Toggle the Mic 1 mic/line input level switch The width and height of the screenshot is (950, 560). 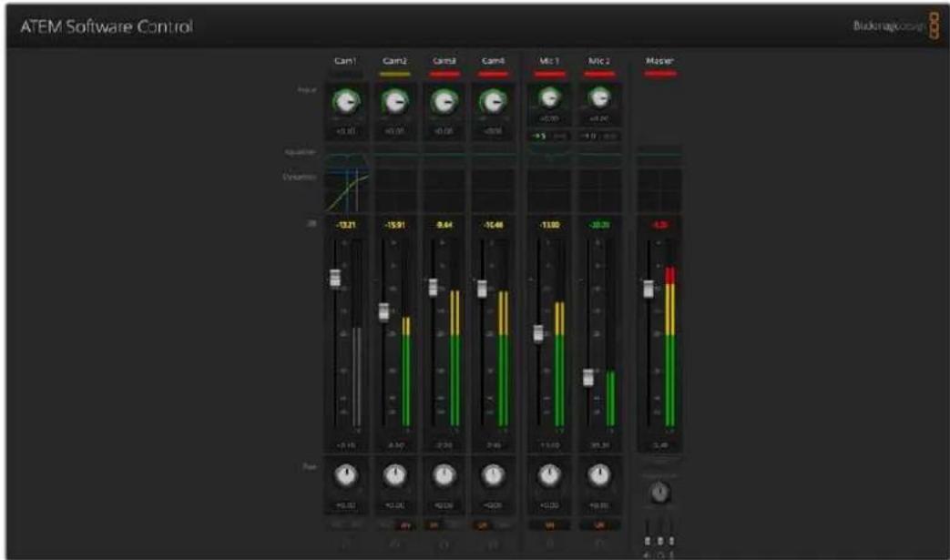(549, 137)
